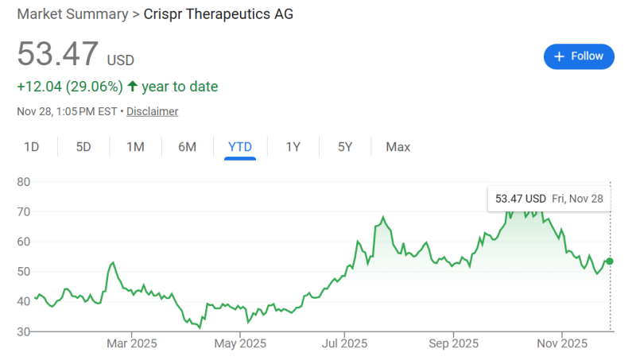Switch to the 5D time range
Screen dimensions: 636x364
click(x=83, y=146)
